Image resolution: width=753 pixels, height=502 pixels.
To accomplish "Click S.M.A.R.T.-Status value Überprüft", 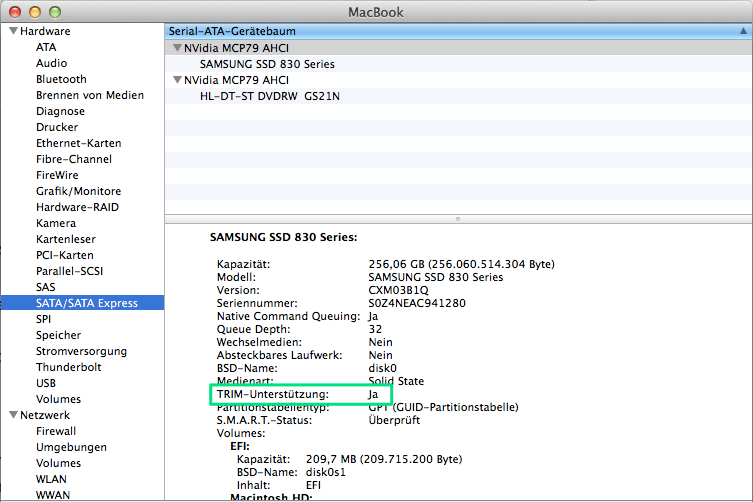I will coord(394,420).
